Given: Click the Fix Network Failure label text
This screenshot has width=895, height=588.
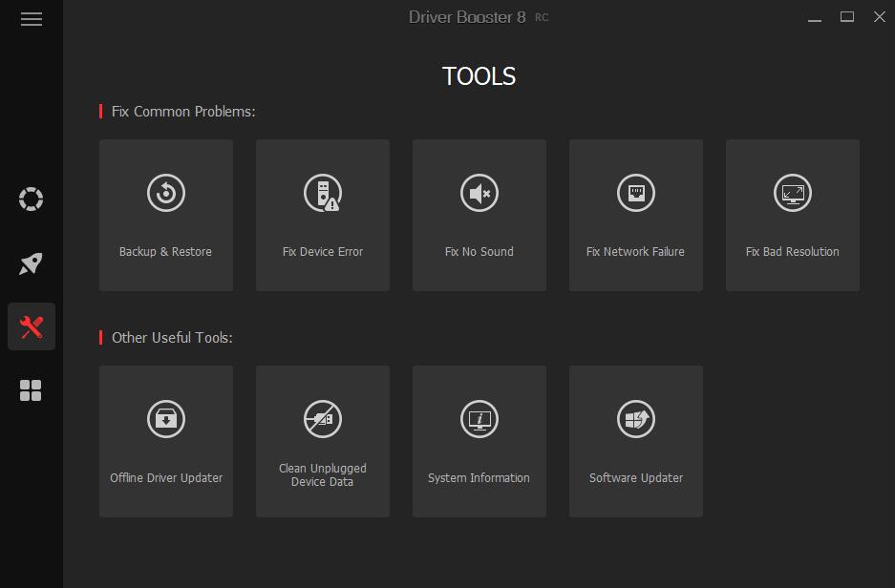Looking at the screenshot, I should point(635,251).
